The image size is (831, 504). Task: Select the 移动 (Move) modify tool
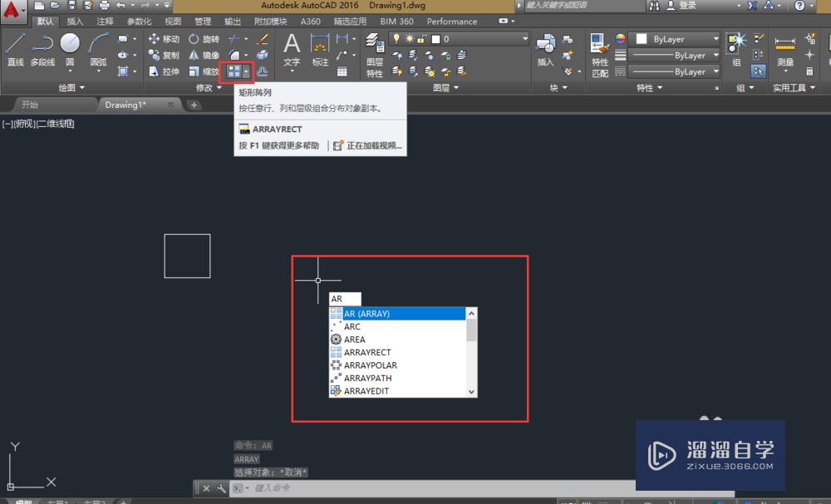(165, 38)
